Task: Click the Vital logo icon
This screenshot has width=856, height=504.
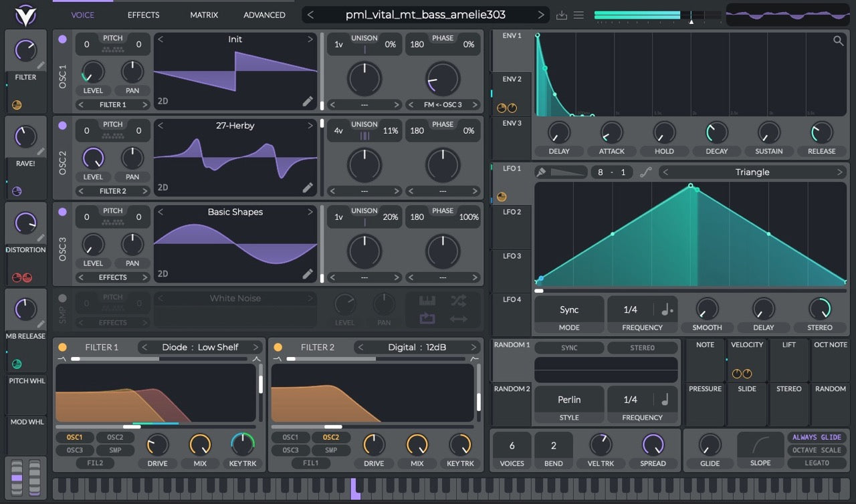Action: click(x=25, y=14)
